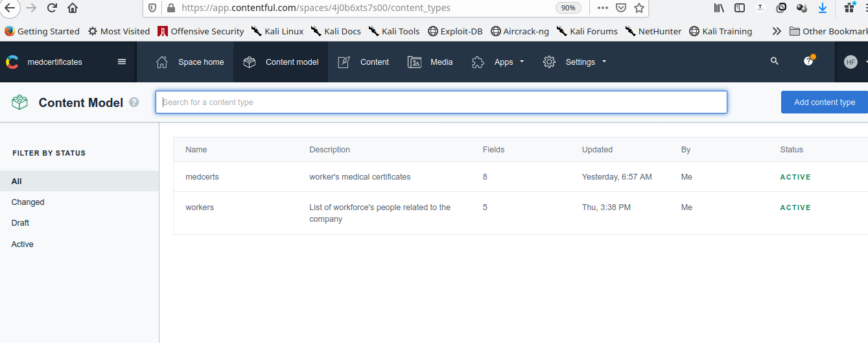Select the Content model tab
The width and height of the screenshot is (868, 343).
click(281, 62)
